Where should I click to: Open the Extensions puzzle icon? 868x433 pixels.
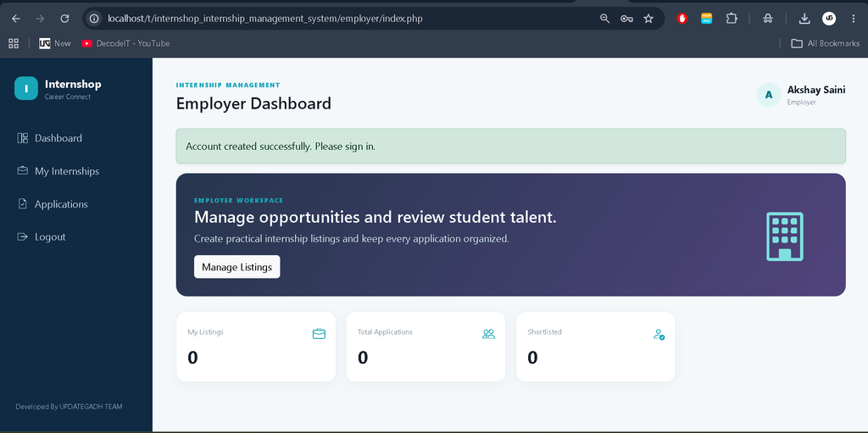732,19
